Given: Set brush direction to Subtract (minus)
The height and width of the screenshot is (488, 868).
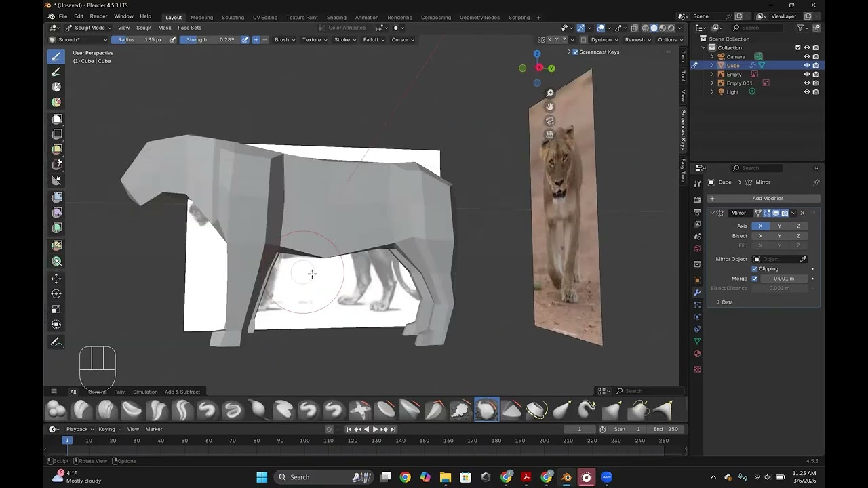Looking at the screenshot, I should coord(264,39).
